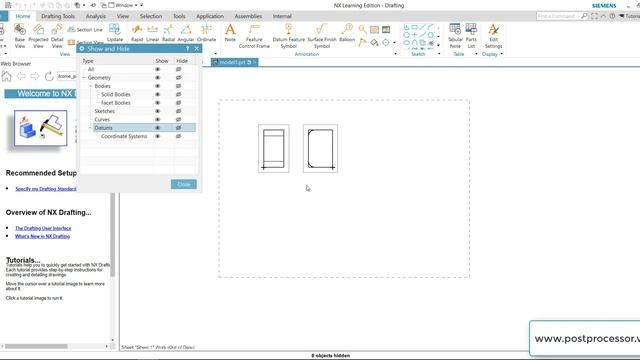Click the web browser horizontal scrollbar
The height and width of the screenshot is (360, 640).
(x=36, y=346)
